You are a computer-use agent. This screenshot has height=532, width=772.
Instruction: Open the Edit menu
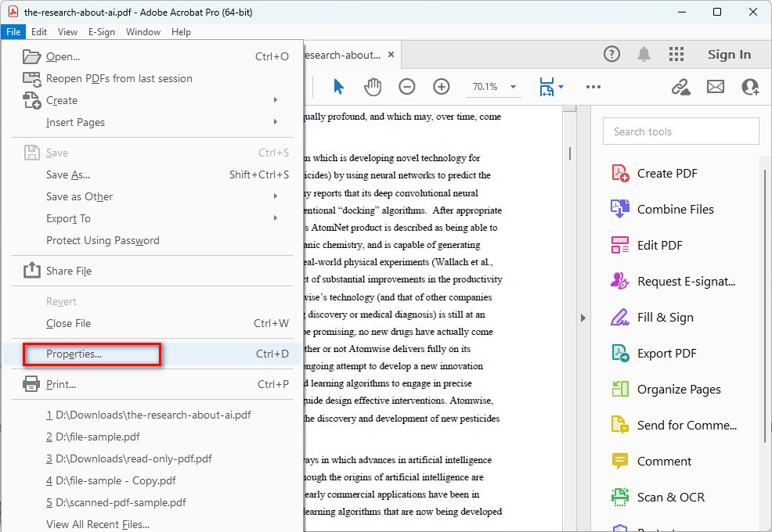[39, 32]
